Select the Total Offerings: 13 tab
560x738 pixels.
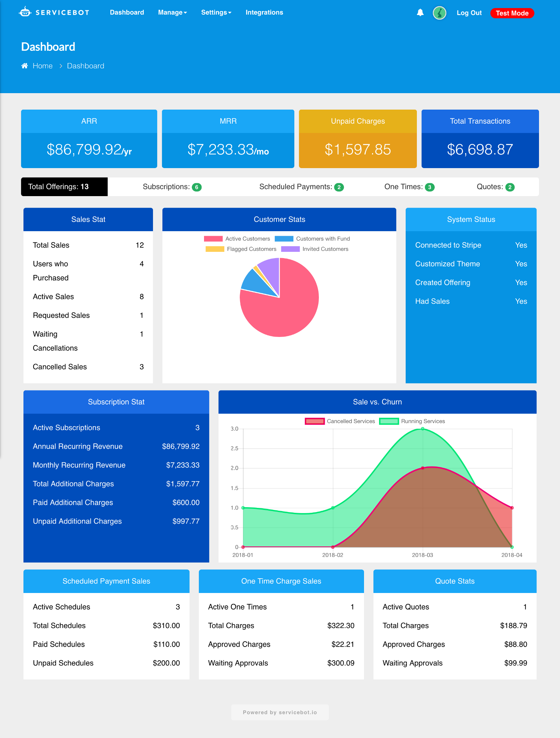[64, 187]
